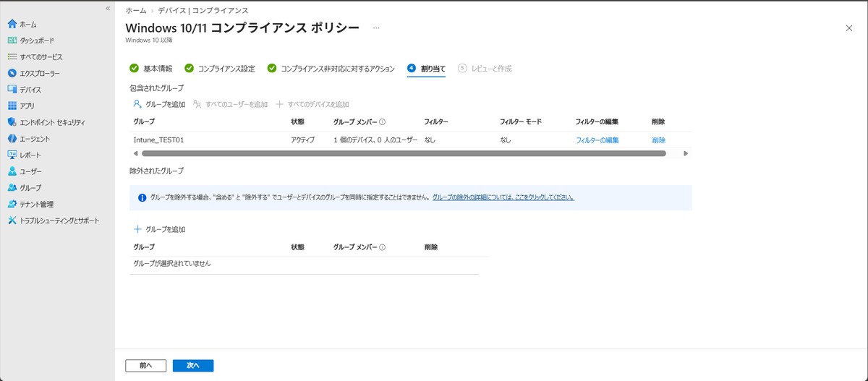868x381 pixels.
Task: Click the horizontal scrollbar of included groups table
Action: [x=404, y=153]
